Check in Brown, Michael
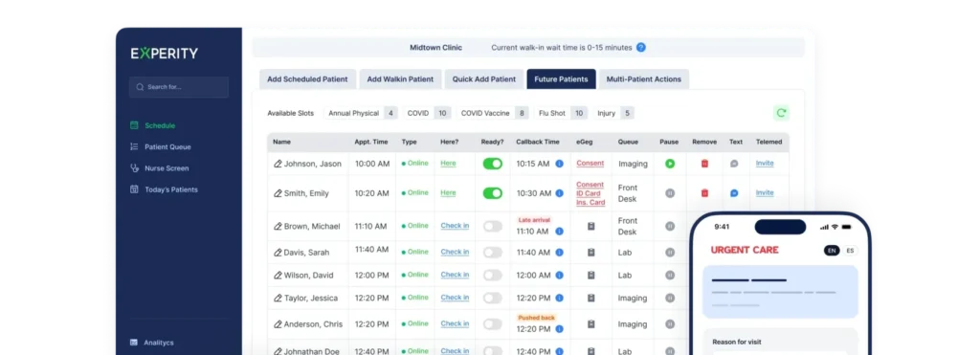Screen dimensions: 980x355 point(455,226)
